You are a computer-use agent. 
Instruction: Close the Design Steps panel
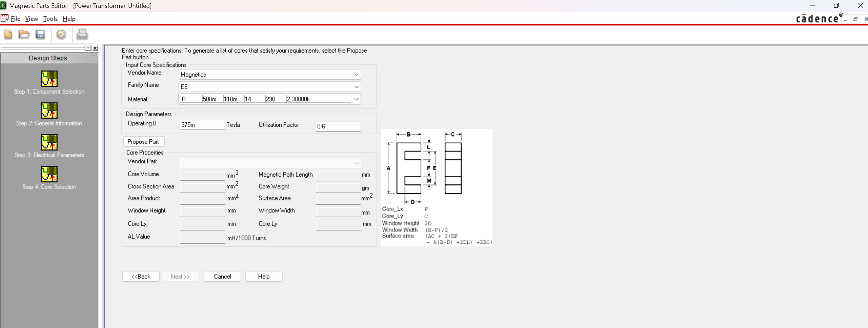[95, 48]
